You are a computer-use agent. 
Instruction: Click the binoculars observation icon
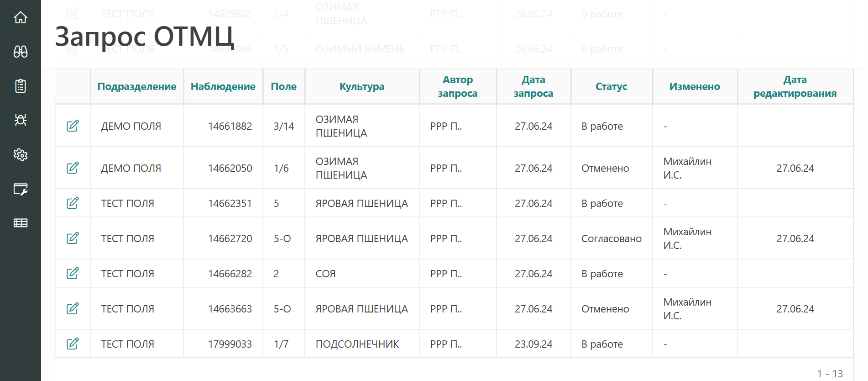(21, 52)
